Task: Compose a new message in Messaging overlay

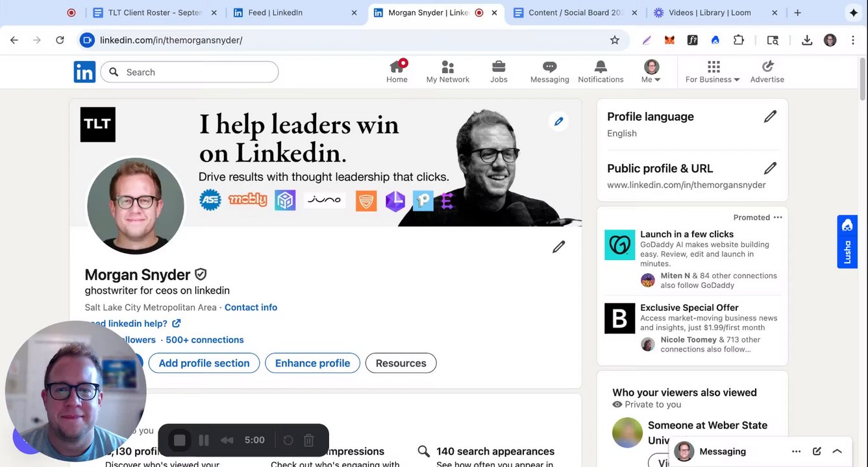Action: [x=817, y=451]
